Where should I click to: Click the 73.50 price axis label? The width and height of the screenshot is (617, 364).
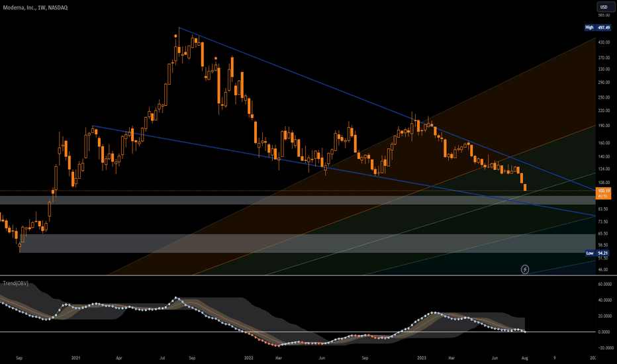coord(603,222)
